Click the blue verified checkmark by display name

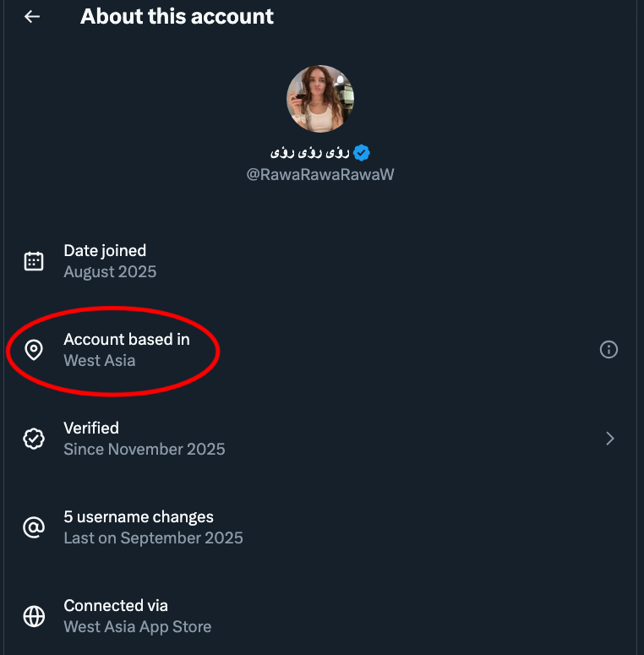coord(361,153)
